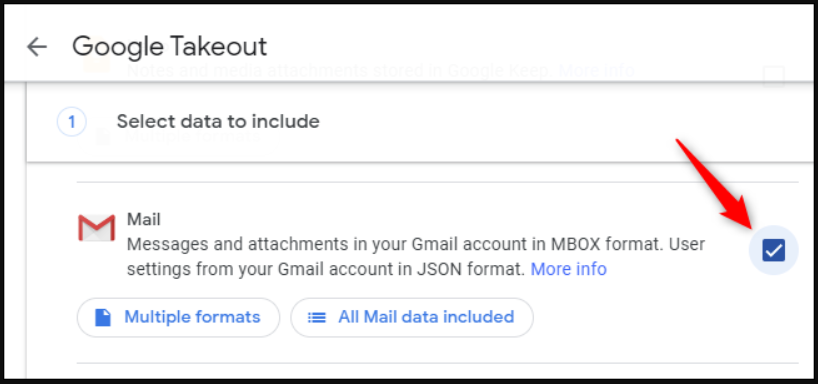Click the Messages and attachments description line
This screenshot has width=818, height=384.
pyautogui.click(x=416, y=244)
